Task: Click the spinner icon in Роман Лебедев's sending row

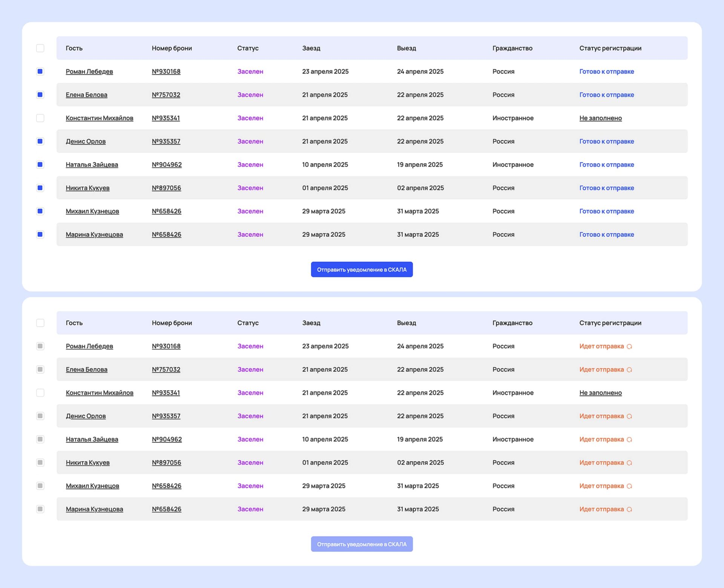Action: coord(629,346)
